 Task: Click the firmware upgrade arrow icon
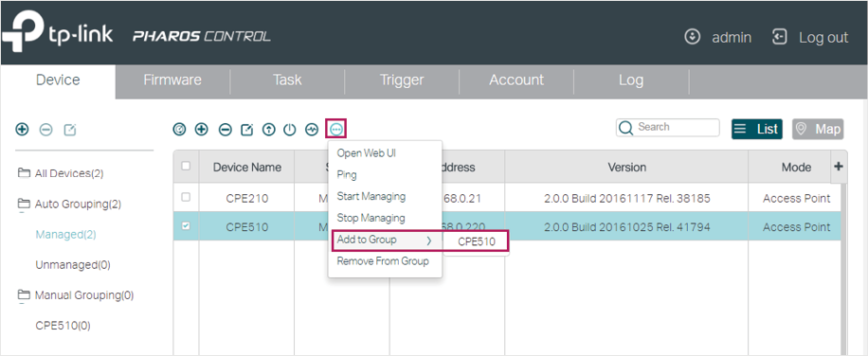[x=268, y=130]
